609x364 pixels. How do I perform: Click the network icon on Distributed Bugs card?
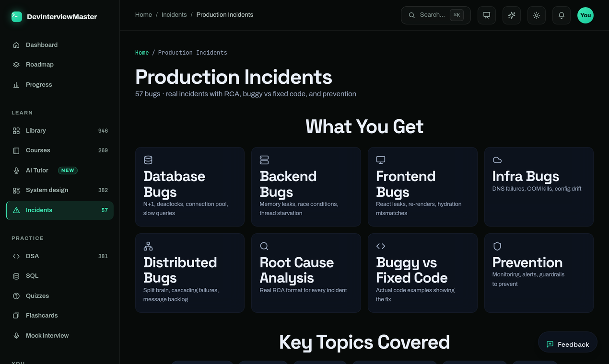tap(148, 246)
